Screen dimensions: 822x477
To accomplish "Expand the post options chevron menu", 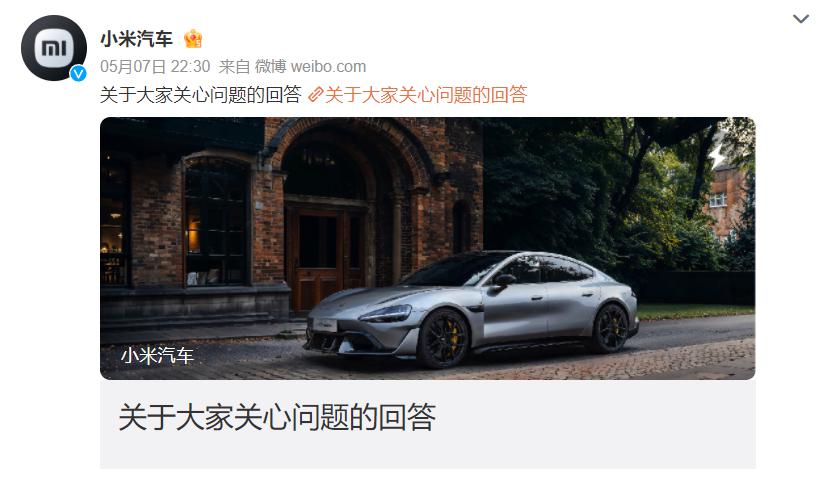I will [x=801, y=19].
